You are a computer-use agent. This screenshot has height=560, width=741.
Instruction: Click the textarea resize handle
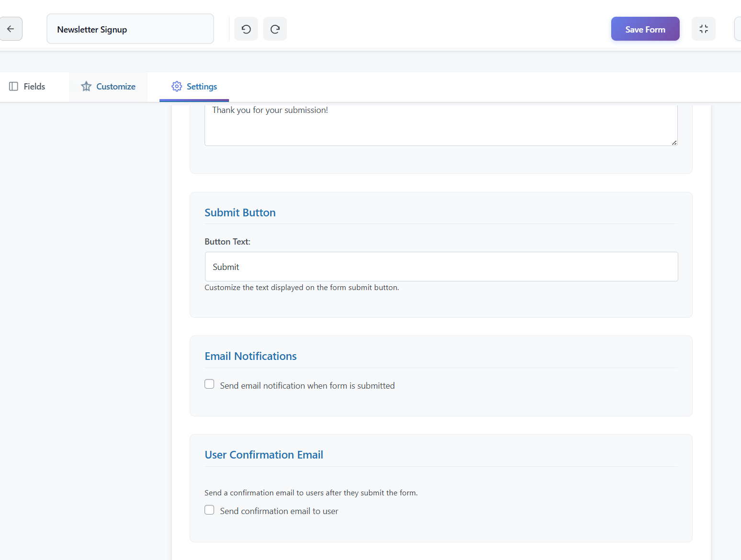pyautogui.click(x=673, y=142)
